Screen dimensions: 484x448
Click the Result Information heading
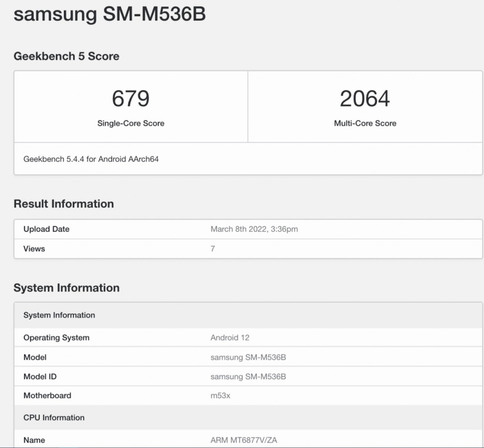point(64,204)
